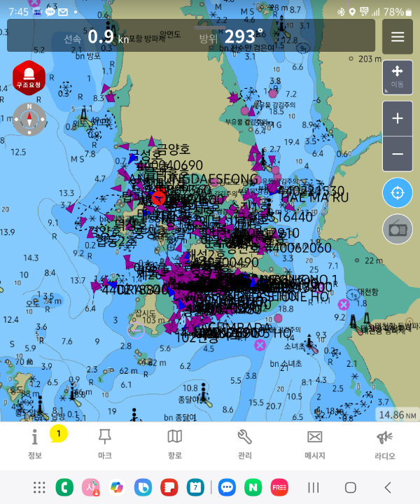Toggle the 이동 map move mode
This screenshot has width=420, height=504.
tap(398, 77)
